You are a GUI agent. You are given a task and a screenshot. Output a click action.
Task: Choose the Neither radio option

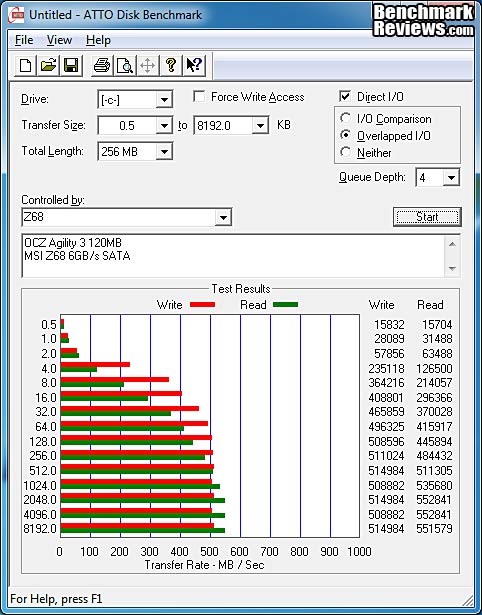tap(346, 152)
